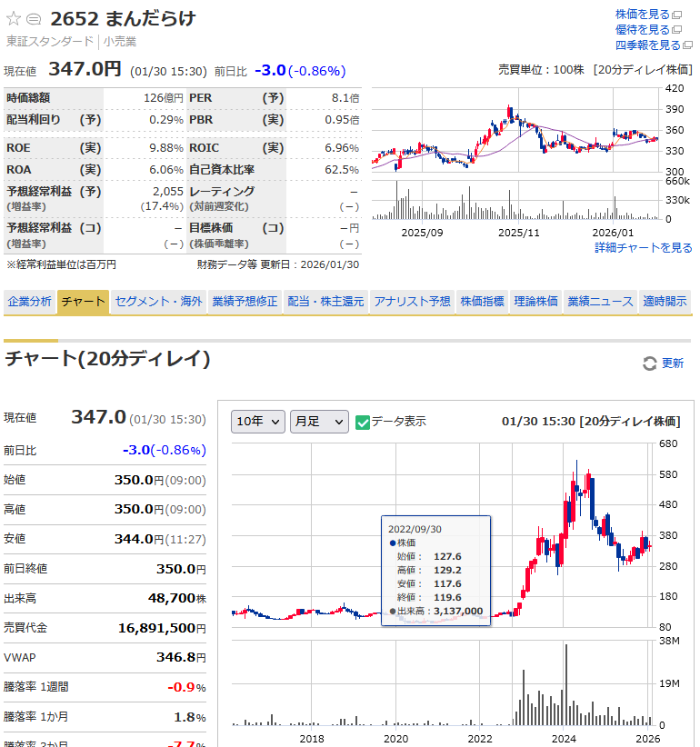700x747 pixels.
Task: Click external window icon beside 四季報を見る
Action: (687, 45)
